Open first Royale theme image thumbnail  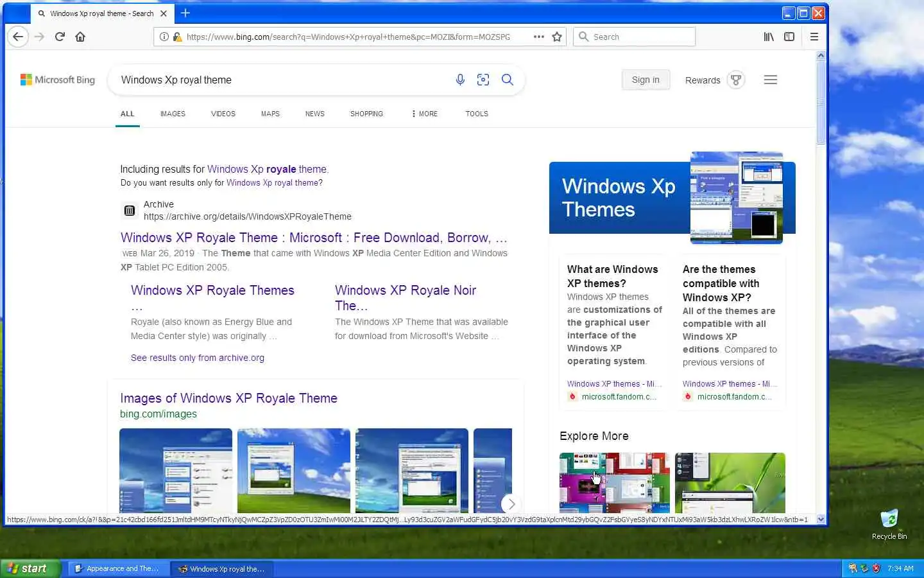[x=176, y=470]
